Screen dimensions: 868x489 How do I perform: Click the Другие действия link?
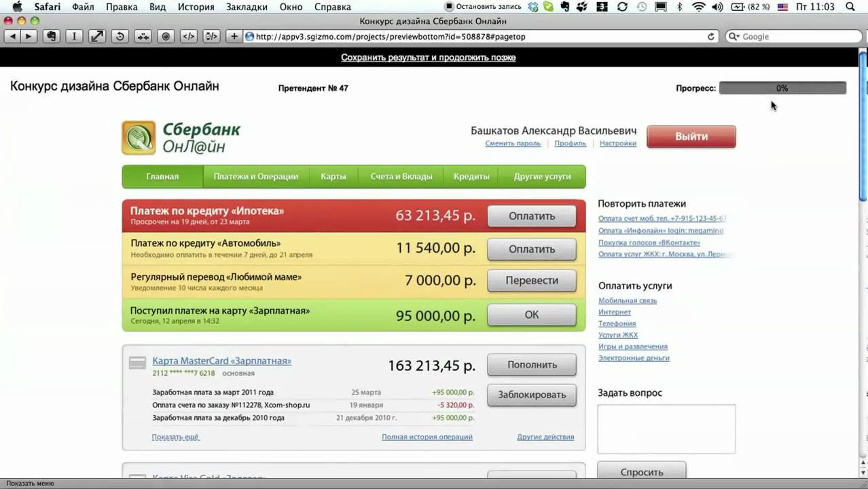545,437
